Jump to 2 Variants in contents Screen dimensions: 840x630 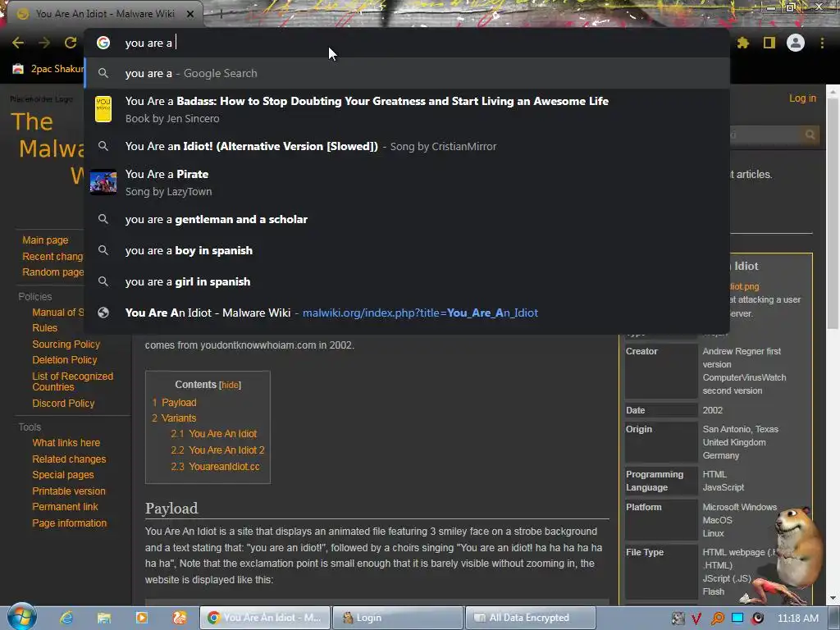click(x=174, y=418)
